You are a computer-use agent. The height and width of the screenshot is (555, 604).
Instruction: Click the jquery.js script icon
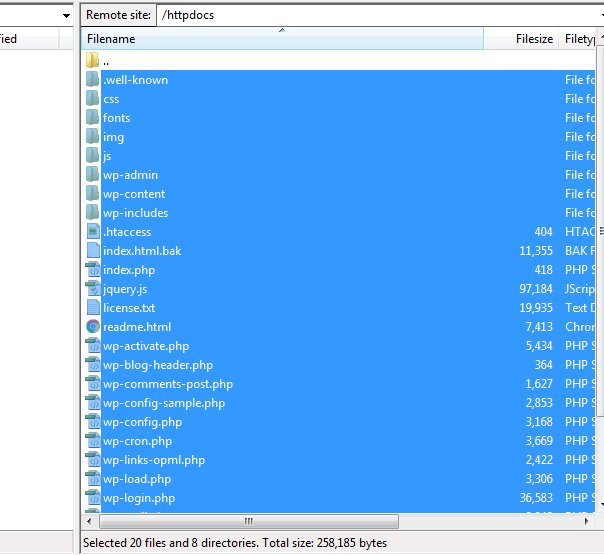[x=93, y=288]
